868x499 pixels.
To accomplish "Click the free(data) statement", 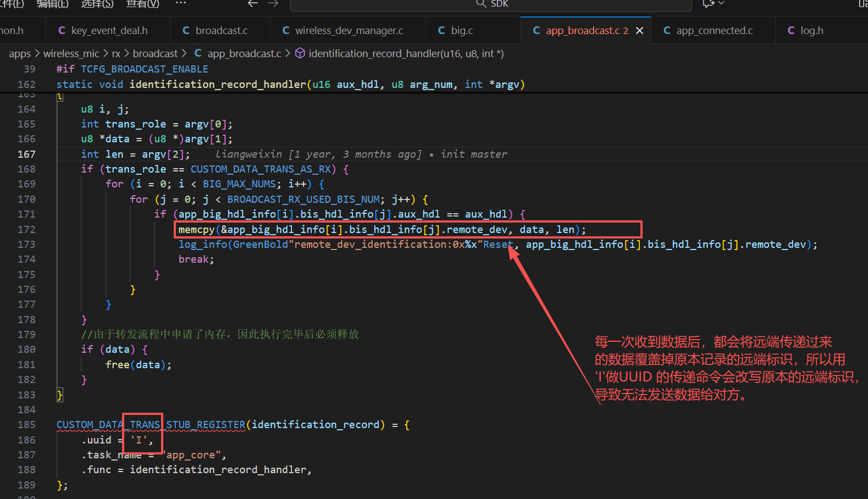I will 139,365.
